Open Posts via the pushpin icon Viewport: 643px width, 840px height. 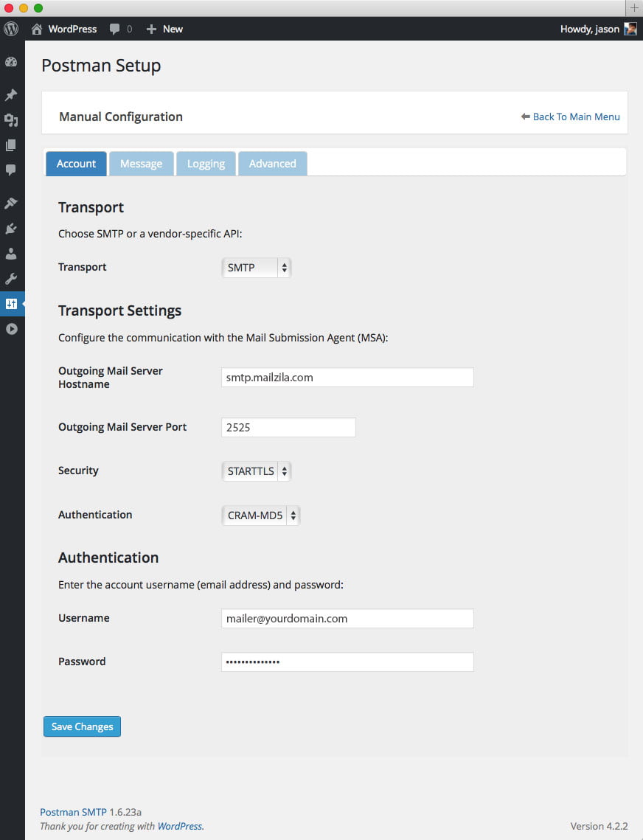(11, 95)
